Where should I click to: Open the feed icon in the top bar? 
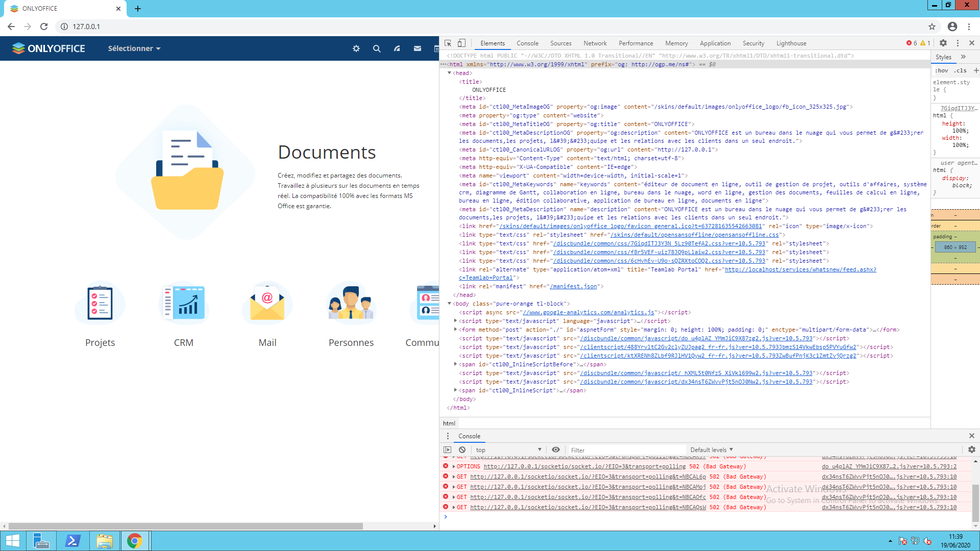click(397, 48)
